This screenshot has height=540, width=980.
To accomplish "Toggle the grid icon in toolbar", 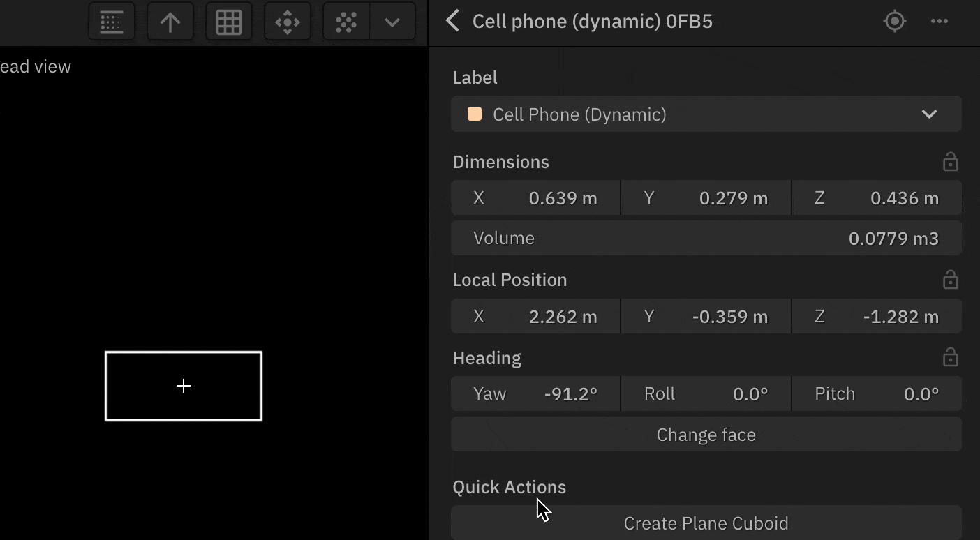I will 229,22.
